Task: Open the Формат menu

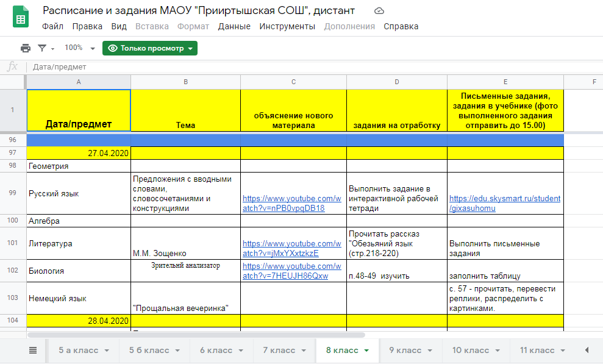Action: [193, 26]
